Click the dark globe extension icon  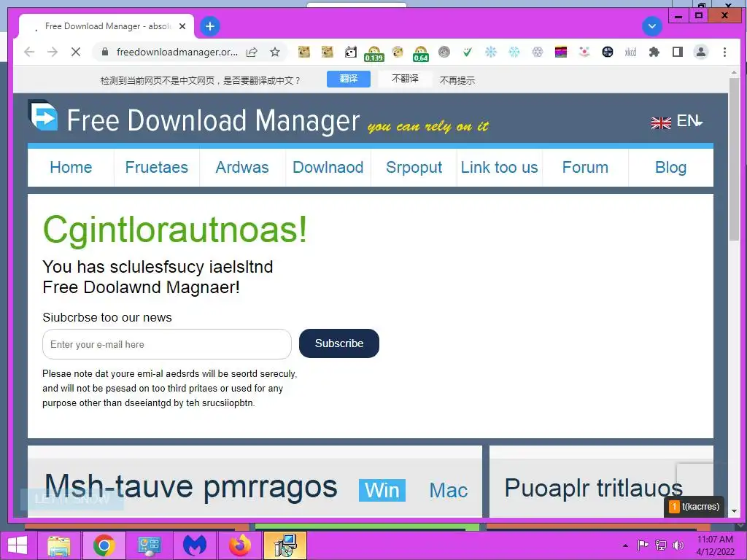coord(608,52)
